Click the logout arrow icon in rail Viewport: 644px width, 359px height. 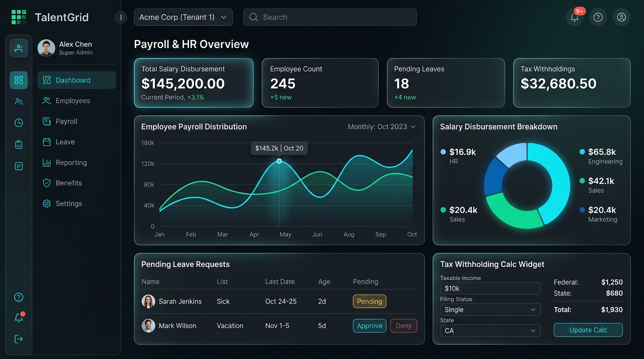click(19, 339)
